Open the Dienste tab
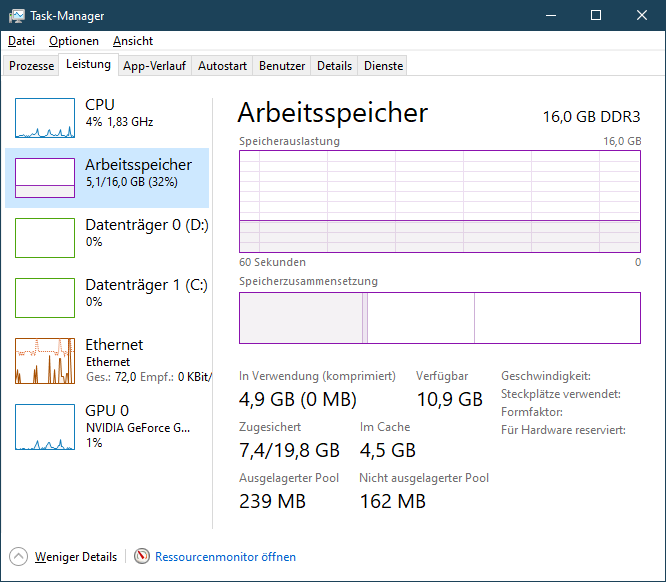Screen dimensions: 666x582 (384, 66)
